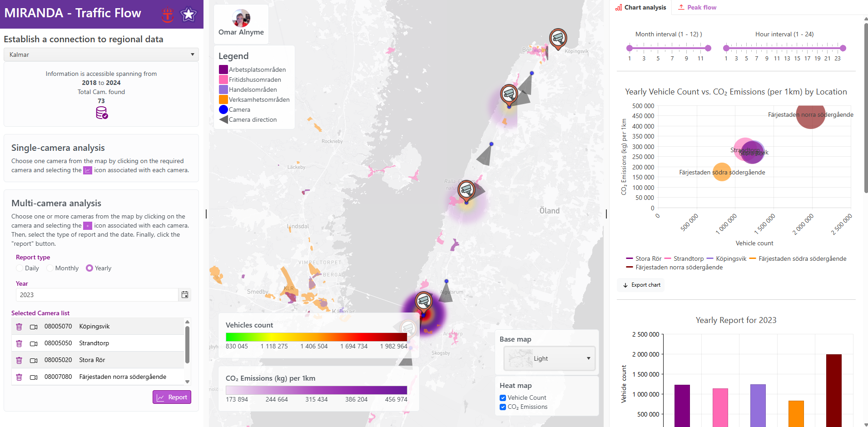Click the camera list scrollbar
This screenshot has width=868, height=427.
(187, 344)
